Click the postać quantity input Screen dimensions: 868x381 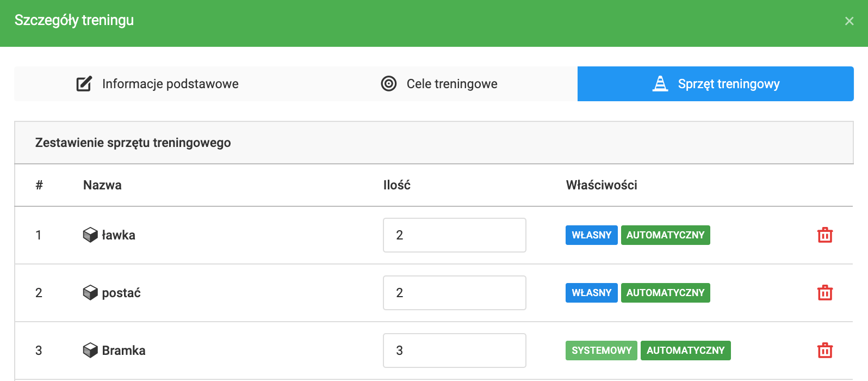[x=454, y=293]
